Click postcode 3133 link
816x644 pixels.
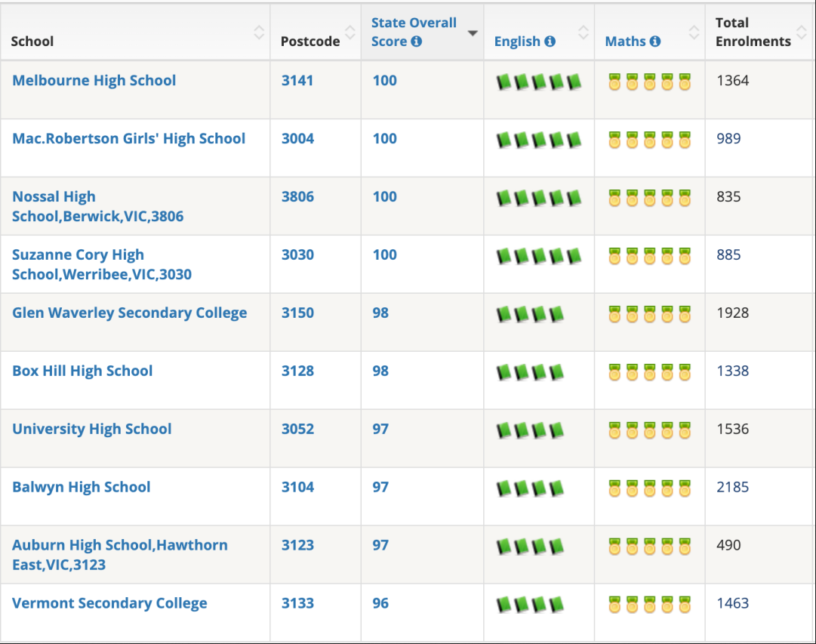(x=297, y=603)
